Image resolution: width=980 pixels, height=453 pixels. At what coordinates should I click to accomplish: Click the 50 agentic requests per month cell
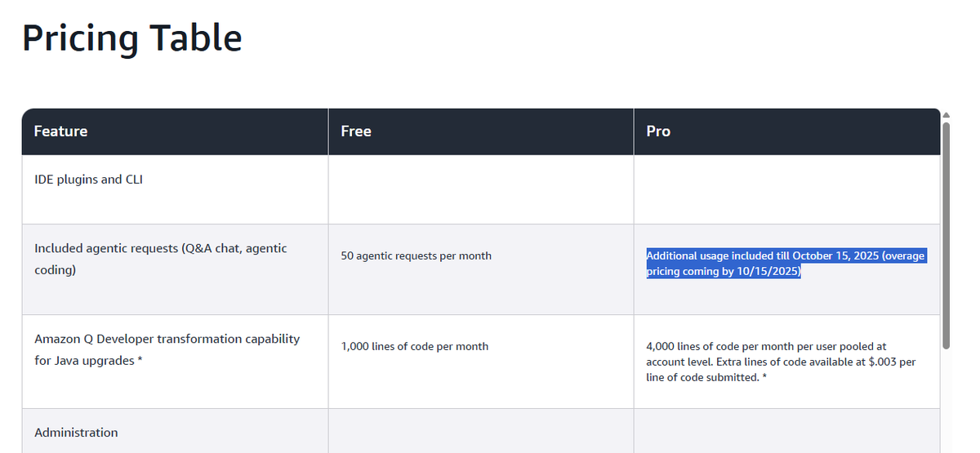tap(481, 269)
